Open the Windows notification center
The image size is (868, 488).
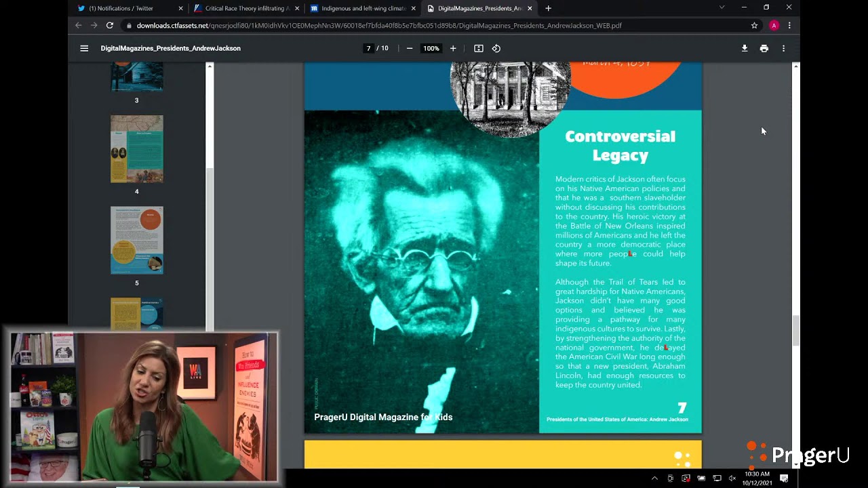784,478
